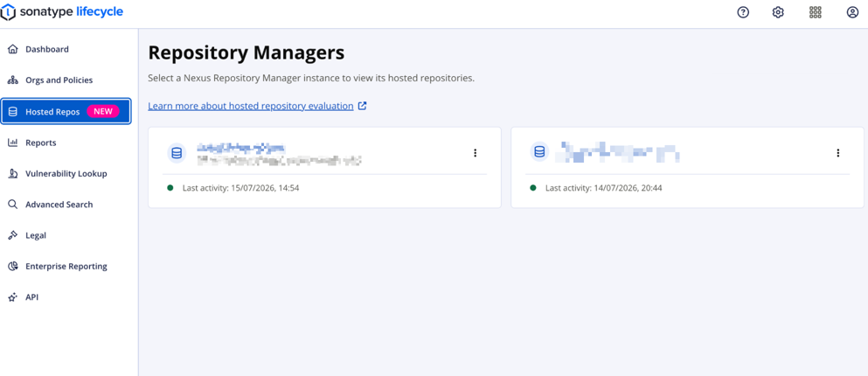The height and width of the screenshot is (376, 868).
Task: Click the Legal gavel icon
Action: tap(13, 235)
